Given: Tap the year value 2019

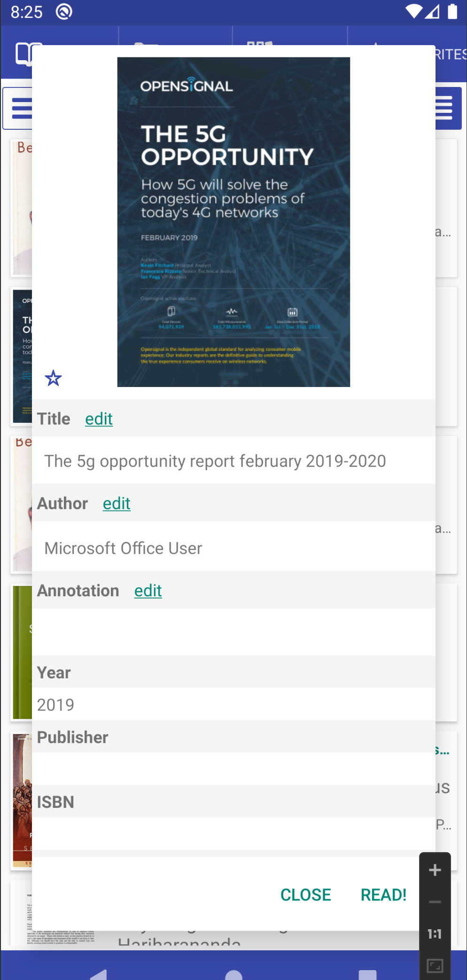Looking at the screenshot, I should click(55, 704).
